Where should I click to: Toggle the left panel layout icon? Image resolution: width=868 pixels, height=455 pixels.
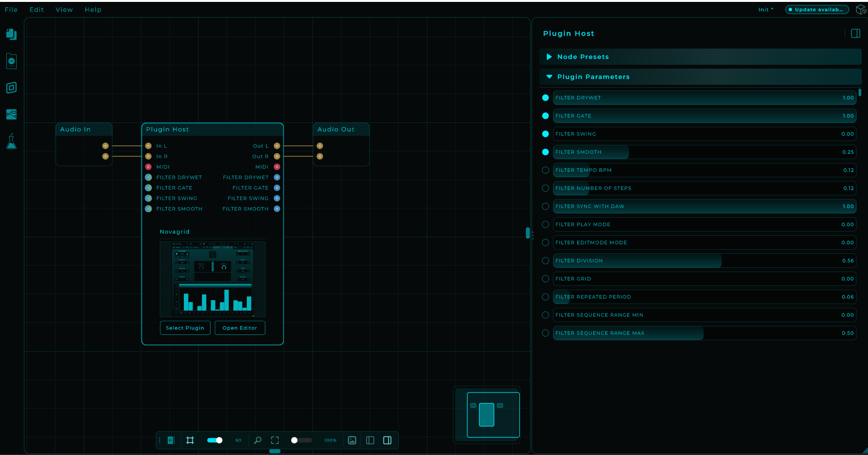click(x=370, y=440)
